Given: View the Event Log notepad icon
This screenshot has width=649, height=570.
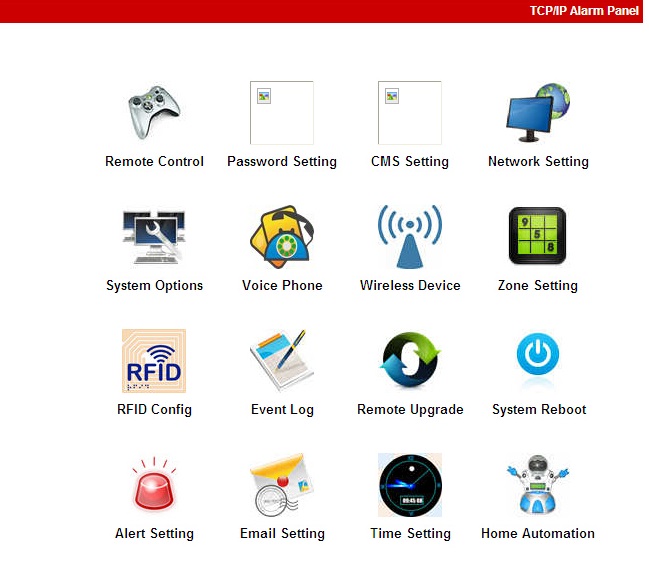Looking at the screenshot, I should coord(282,361).
